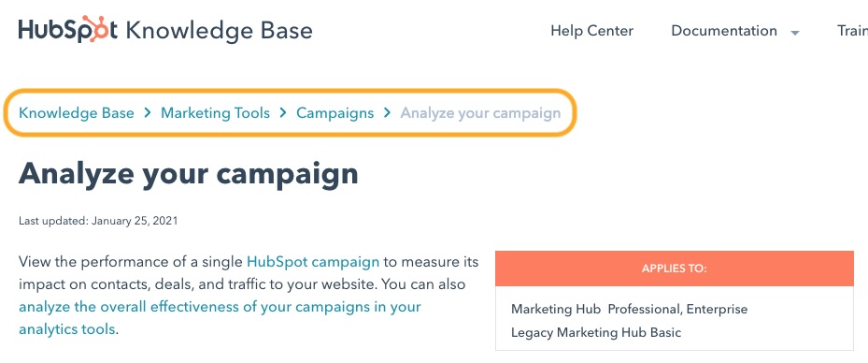Click the analytics tools link text
Viewport: 868px width, 363px height.
click(x=67, y=329)
